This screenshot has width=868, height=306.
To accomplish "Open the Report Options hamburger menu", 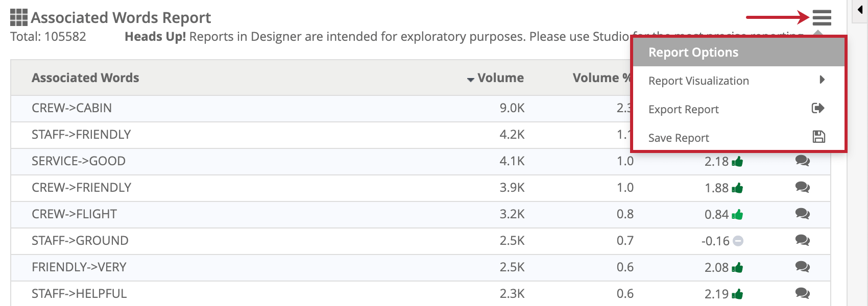I will coord(823,17).
